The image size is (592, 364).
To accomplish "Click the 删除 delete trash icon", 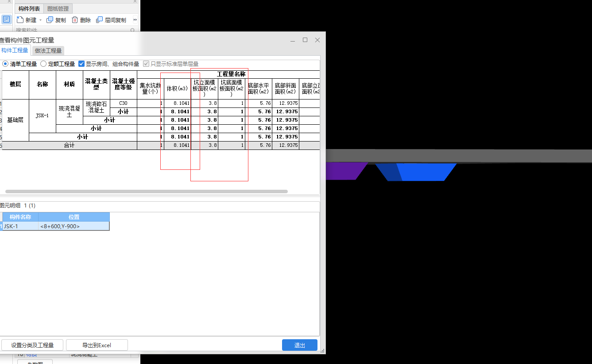I will click(75, 20).
